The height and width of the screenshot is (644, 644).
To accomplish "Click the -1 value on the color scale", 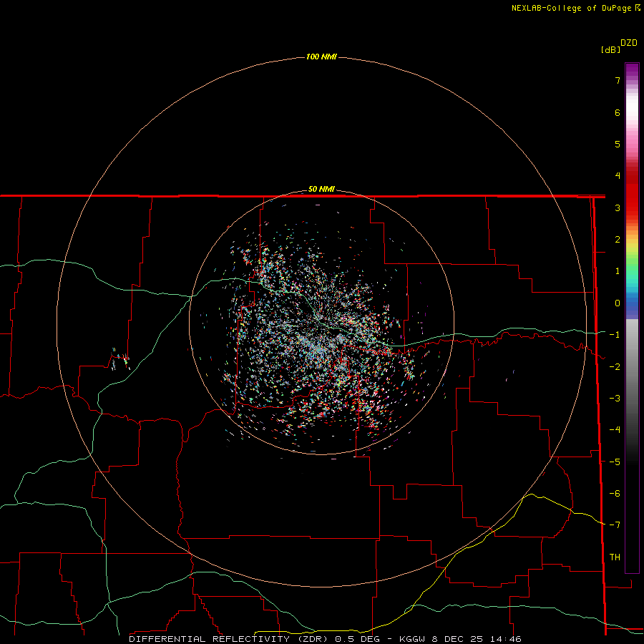I will (x=615, y=335).
